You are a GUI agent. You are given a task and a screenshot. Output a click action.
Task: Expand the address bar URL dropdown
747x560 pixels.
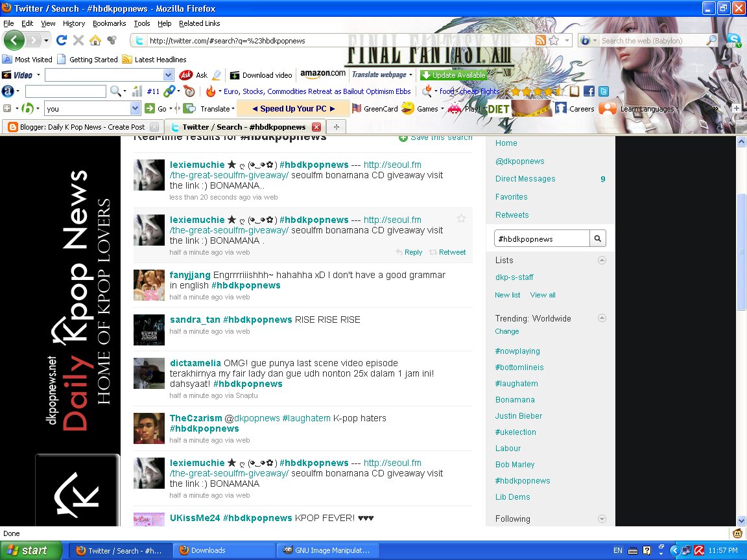pyautogui.click(x=567, y=40)
